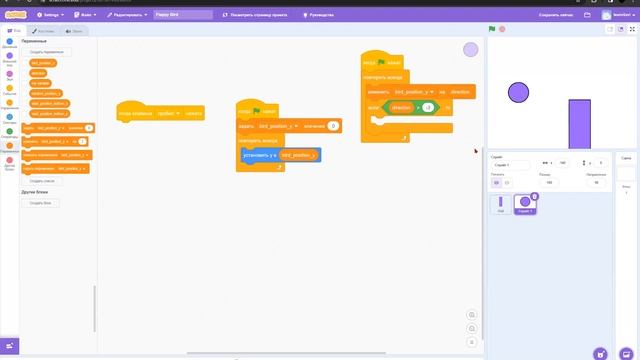Delete the selected circle sprite
The width and height of the screenshot is (640, 360).
tap(534, 197)
